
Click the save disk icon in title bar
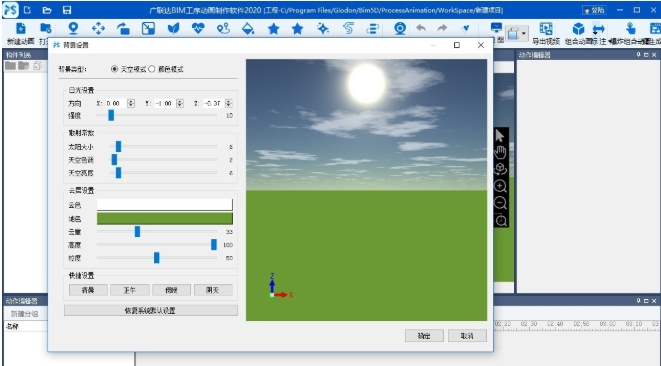coord(67,10)
